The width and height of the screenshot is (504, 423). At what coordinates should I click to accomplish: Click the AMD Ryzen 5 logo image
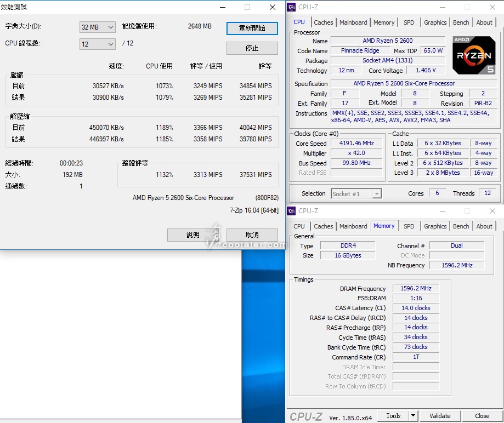click(x=474, y=55)
